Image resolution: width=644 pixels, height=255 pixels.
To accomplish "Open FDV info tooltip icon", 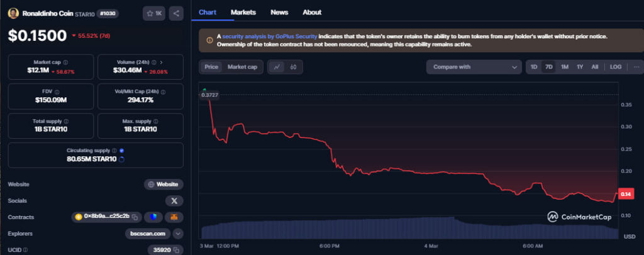I will [57, 92].
